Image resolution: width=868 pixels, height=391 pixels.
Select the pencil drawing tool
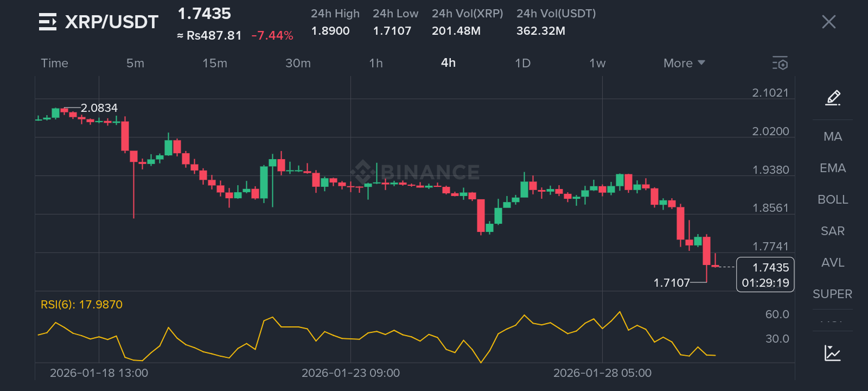click(833, 98)
